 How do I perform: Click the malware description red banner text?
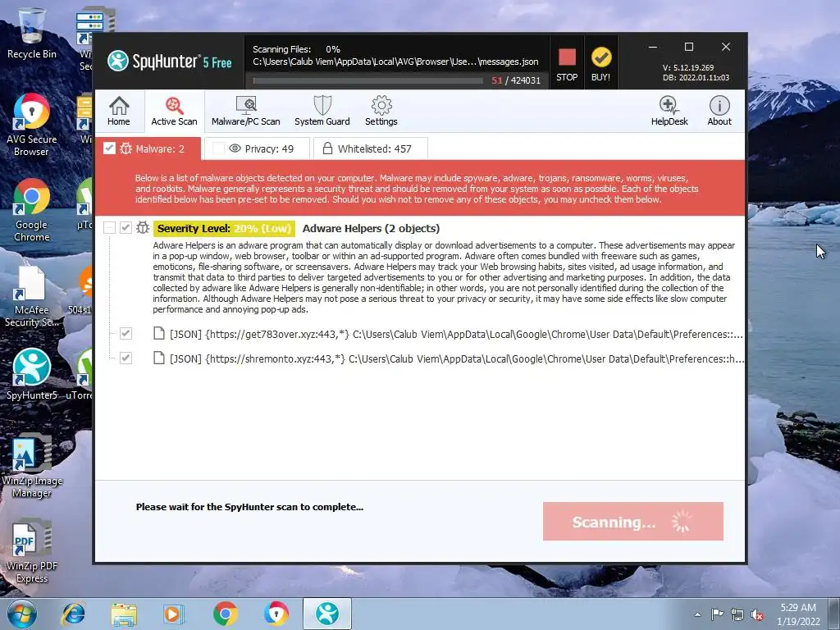pos(416,189)
